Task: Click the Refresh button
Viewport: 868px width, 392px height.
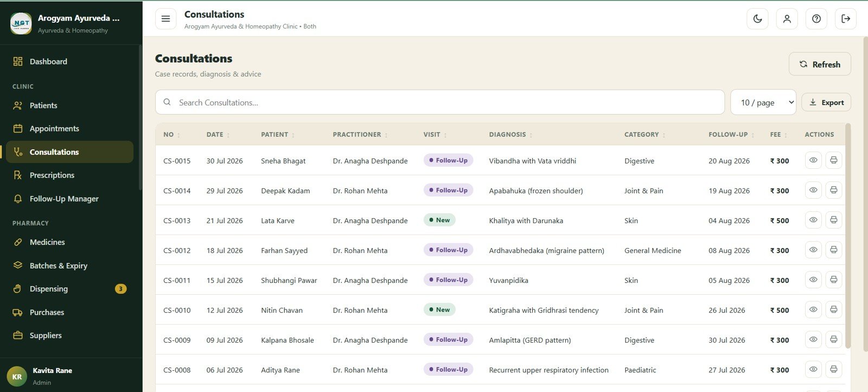Action: 820,64
